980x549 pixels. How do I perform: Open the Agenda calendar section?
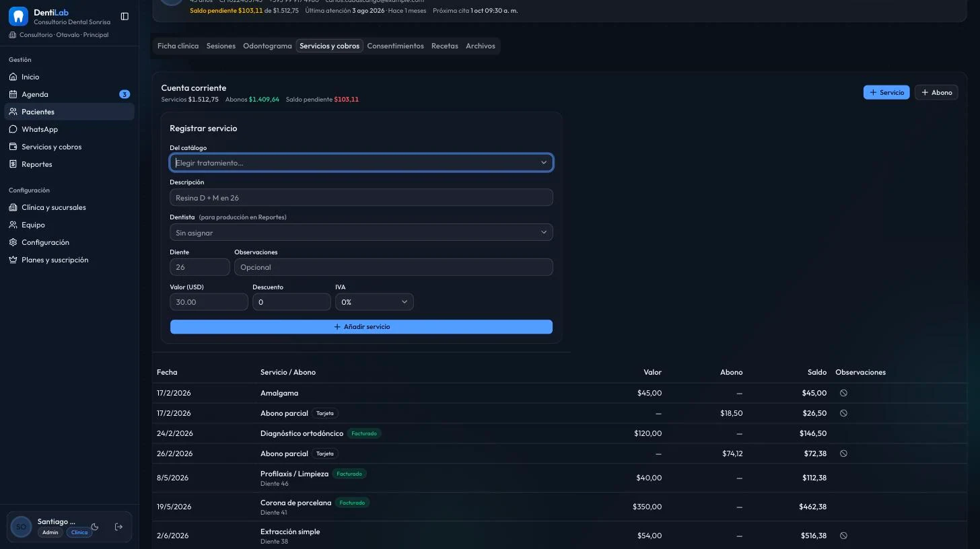pyautogui.click(x=69, y=94)
